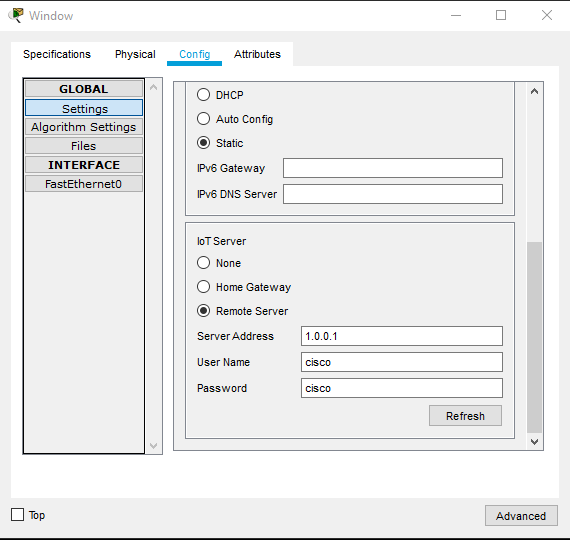Go to the Attributes tab
570x540 pixels.
[257, 54]
